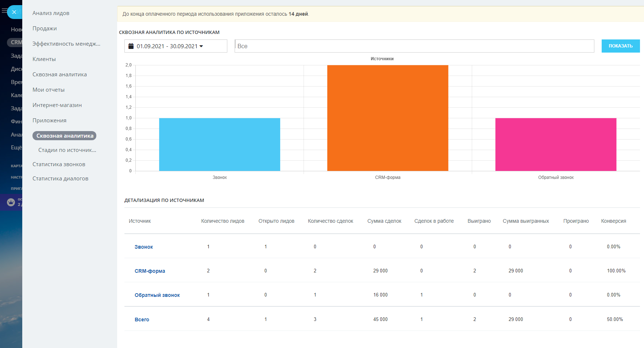Viewport: 644px width, 348px height.
Task: Open the date range dropdown 01.09.2021 - 30.09.2021
Action: (x=176, y=46)
